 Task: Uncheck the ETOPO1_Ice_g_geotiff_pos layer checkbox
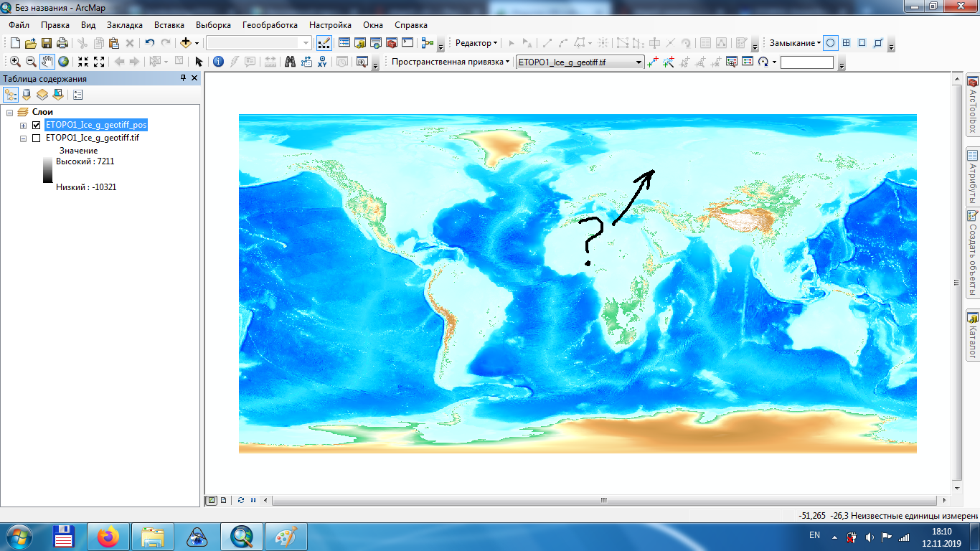pyautogui.click(x=37, y=125)
